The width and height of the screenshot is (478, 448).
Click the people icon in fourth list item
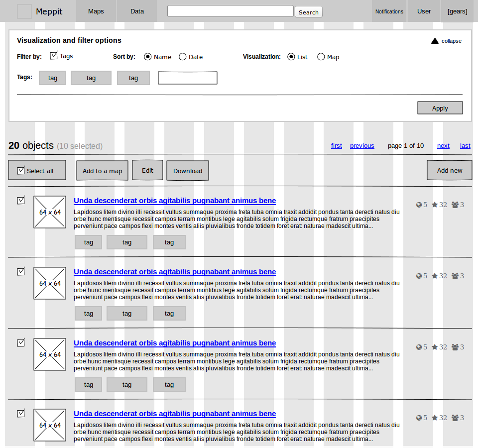point(455,418)
